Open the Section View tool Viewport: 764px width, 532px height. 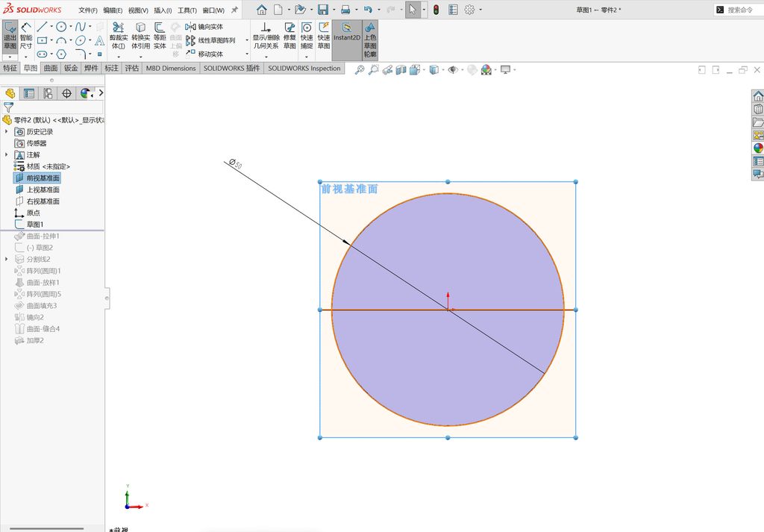click(401, 70)
